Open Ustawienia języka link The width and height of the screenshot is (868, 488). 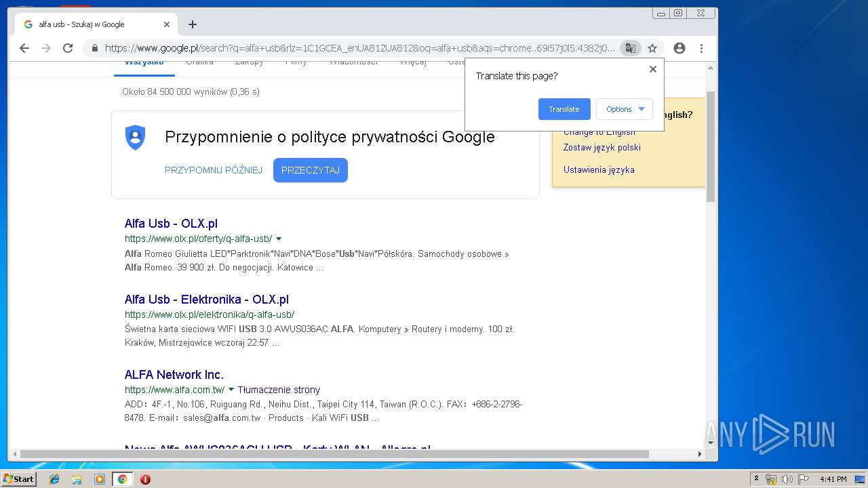coord(599,170)
